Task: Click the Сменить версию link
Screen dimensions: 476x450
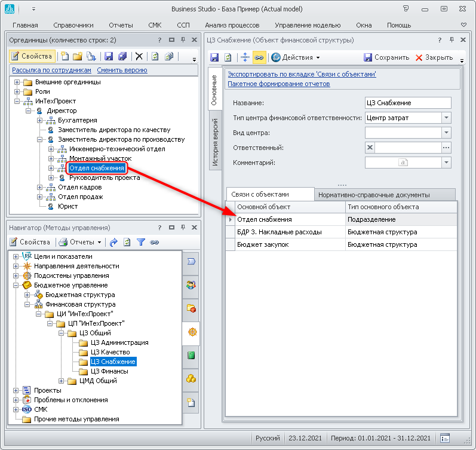Action: click(x=122, y=70)
